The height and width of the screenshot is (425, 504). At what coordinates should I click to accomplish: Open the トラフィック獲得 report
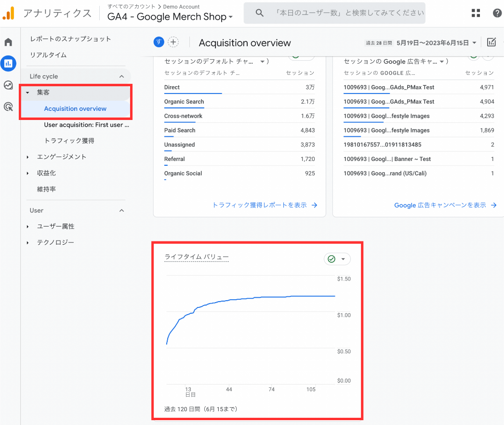coord(69,141)
